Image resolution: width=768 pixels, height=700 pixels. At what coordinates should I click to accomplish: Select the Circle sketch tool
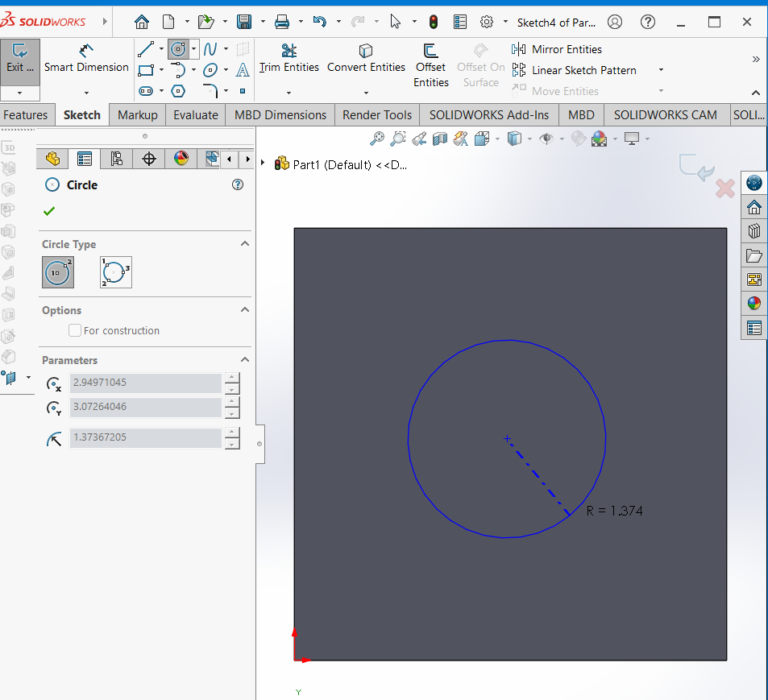tap(178, 49)
